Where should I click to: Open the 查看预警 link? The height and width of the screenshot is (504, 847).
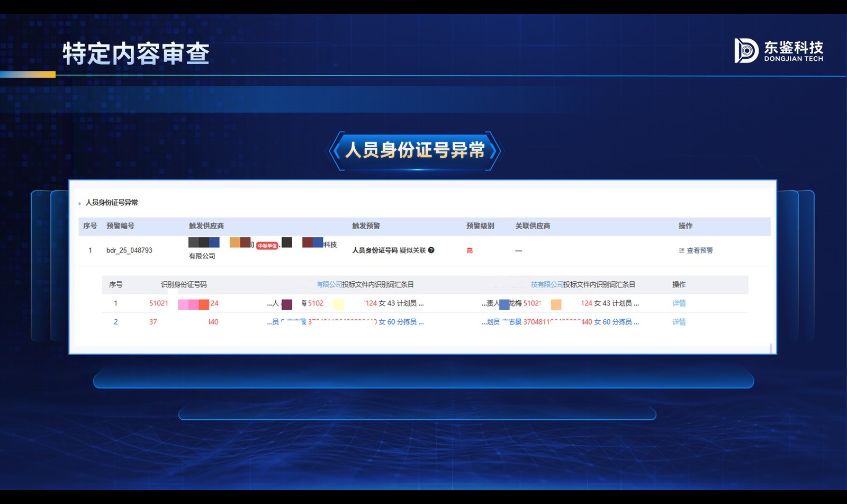699,250
